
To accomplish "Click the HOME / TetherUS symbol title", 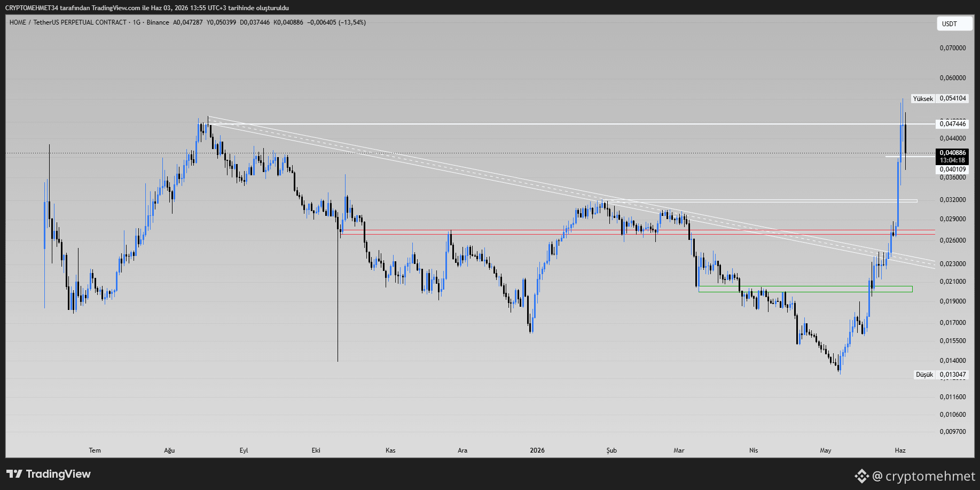I will 68,22.
